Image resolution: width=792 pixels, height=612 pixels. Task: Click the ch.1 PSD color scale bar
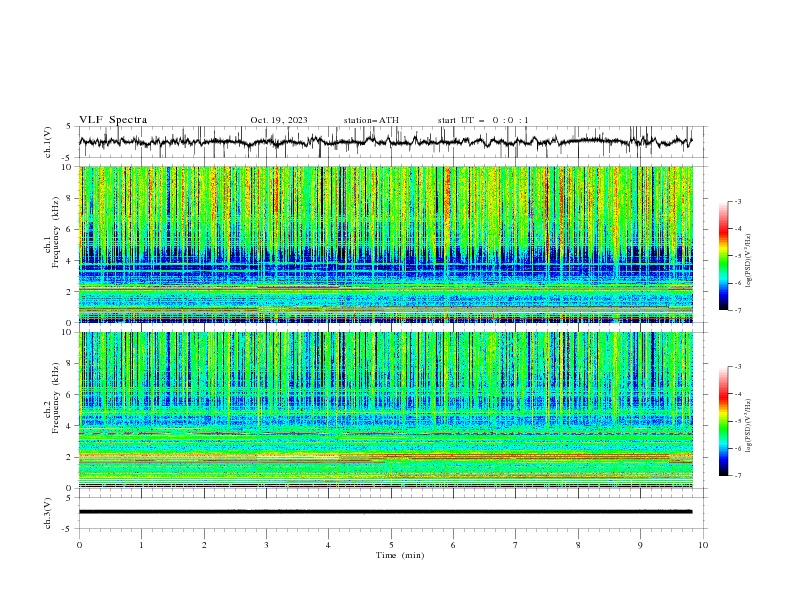[x=723, y=256]
